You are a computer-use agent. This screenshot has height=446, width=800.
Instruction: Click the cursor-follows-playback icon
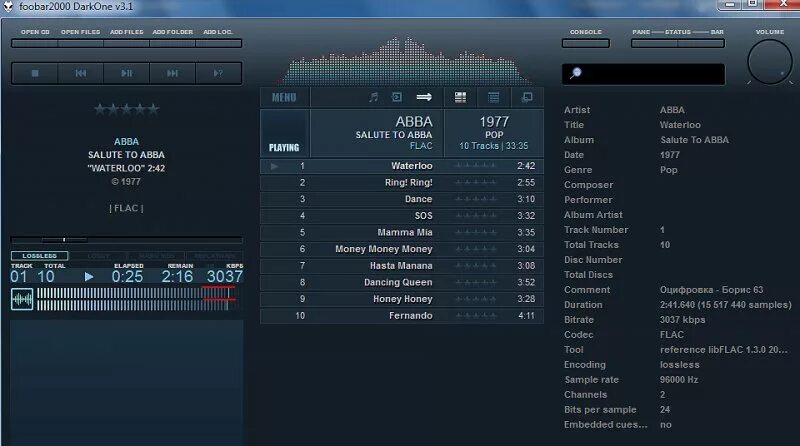click(396, 97)
